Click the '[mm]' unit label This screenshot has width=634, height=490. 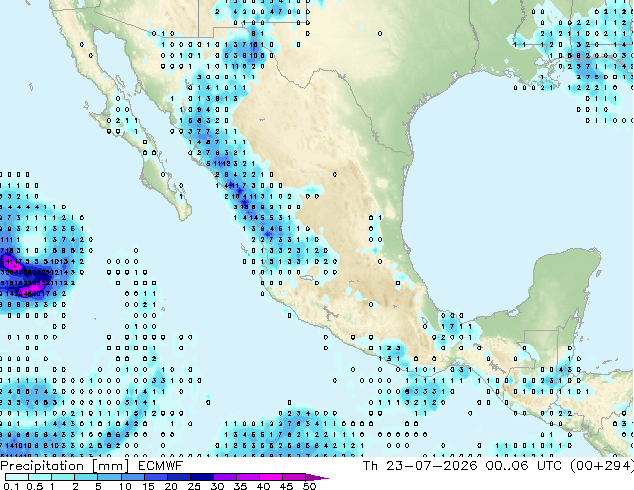tap(110, 466)
